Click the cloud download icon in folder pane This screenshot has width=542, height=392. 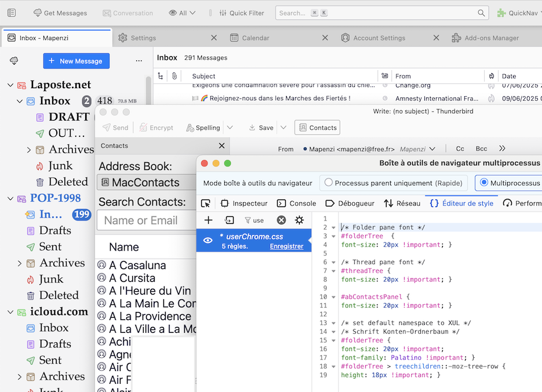pos(14,61)
